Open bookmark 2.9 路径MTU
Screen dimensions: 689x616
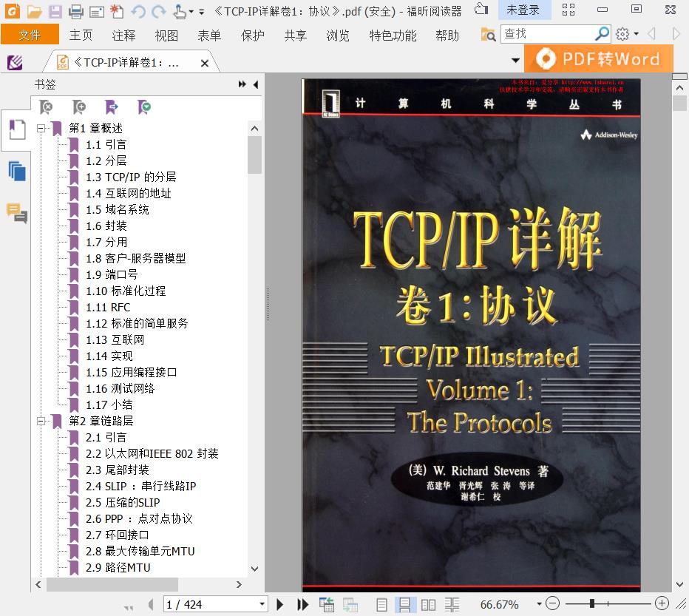[x=118, y=567]
